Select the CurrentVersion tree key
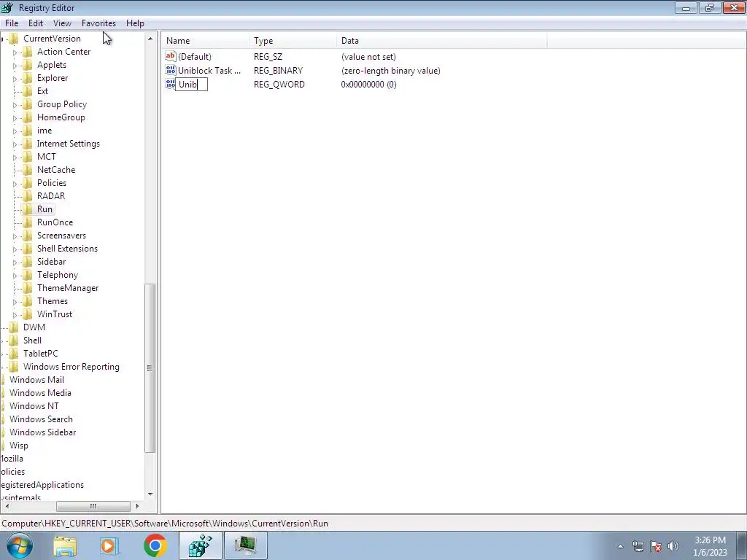 [x=52, y=39]
